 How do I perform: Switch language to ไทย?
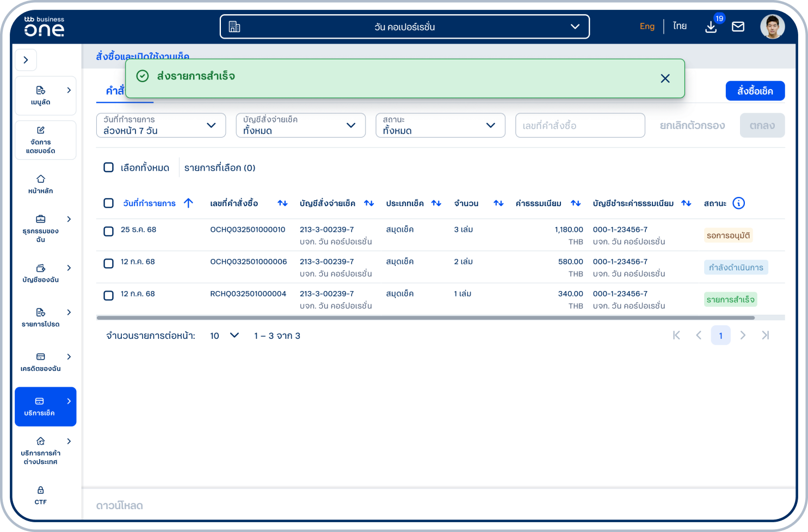tap(679, 26)
